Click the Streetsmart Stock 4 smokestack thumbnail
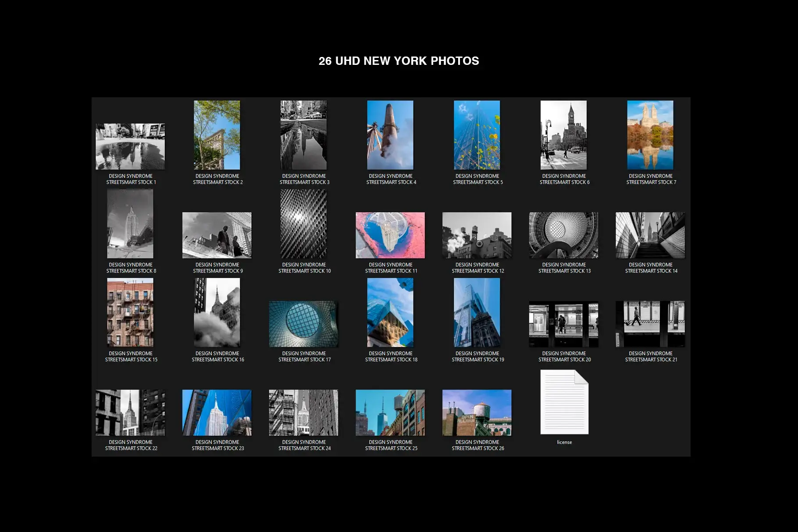Screen dimensions: 798x532 click(390, 135)
